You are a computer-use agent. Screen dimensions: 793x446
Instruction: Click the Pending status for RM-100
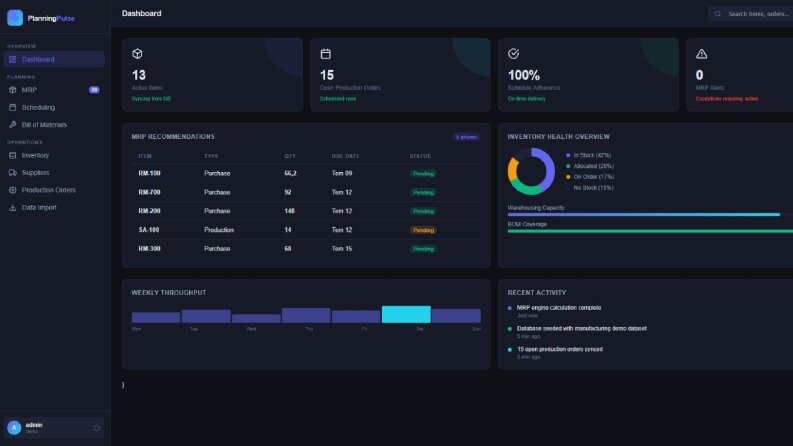coord(423,173)
